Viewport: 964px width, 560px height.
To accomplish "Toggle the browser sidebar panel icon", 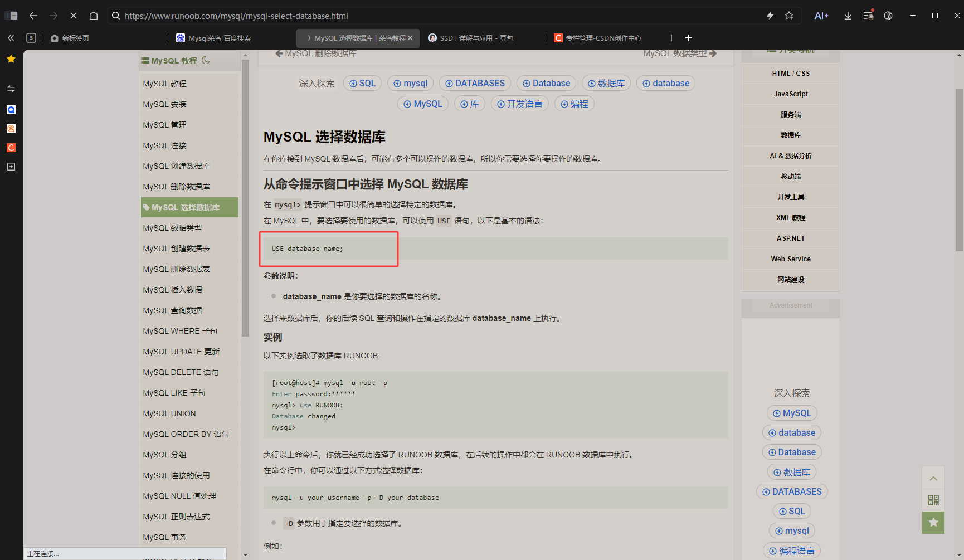I will click(x=11, y=16).
